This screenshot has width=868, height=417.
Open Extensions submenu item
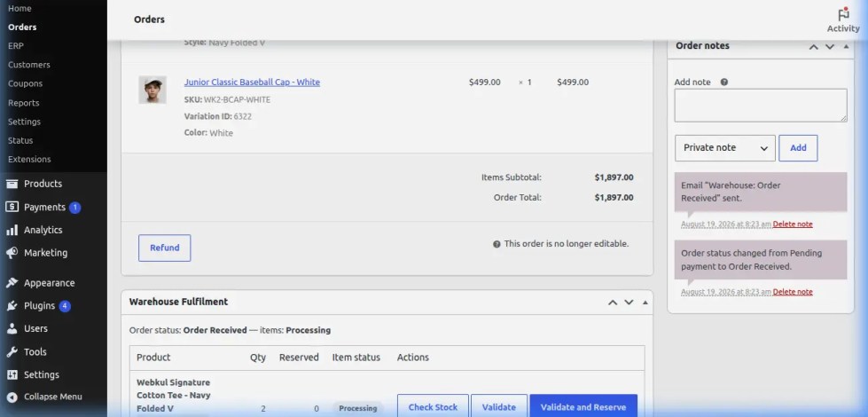point(29,160)
